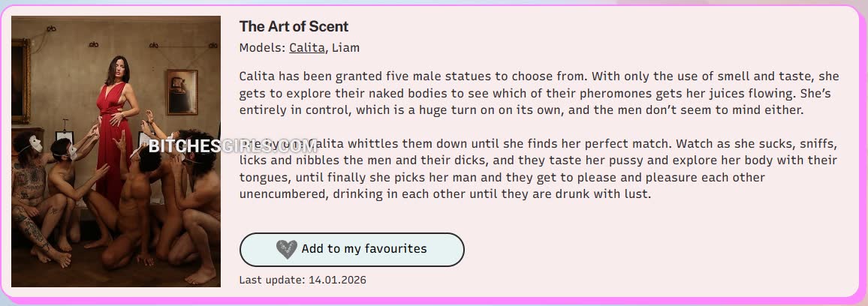Click the "Models:" label
Viewport: 868px width, 306px height.
point(262,48)
